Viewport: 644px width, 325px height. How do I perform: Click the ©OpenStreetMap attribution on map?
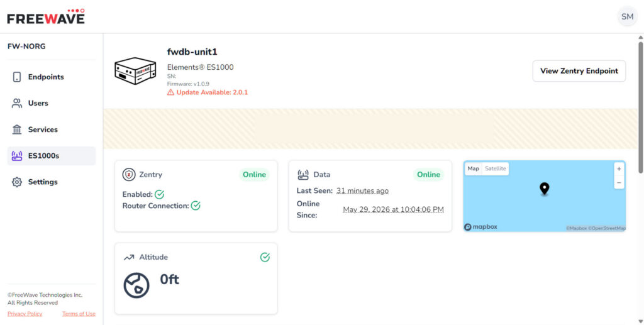click(x=607, y=228)
